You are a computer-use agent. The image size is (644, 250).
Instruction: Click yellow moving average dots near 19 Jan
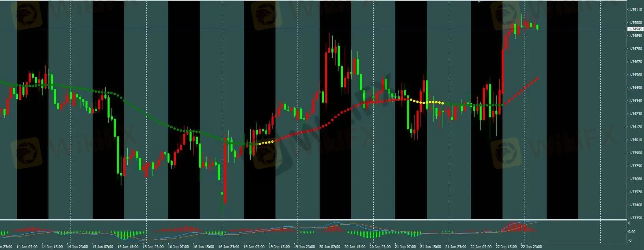point(265,142)
